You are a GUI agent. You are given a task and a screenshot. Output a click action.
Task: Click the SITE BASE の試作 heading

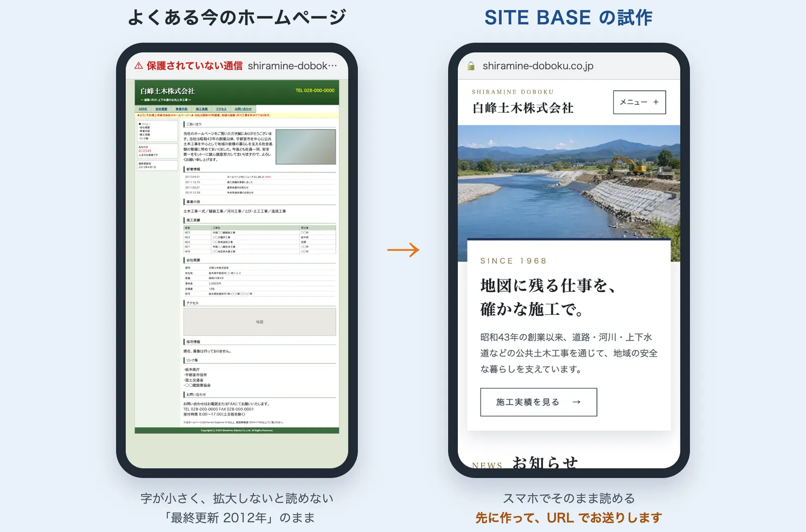pos(568,18)
